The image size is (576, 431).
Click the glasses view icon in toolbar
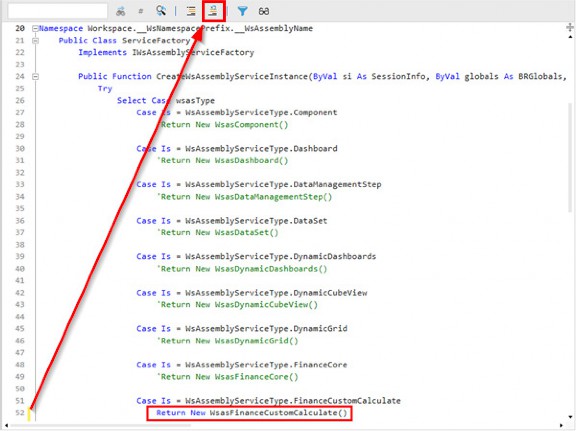[264, 11]
